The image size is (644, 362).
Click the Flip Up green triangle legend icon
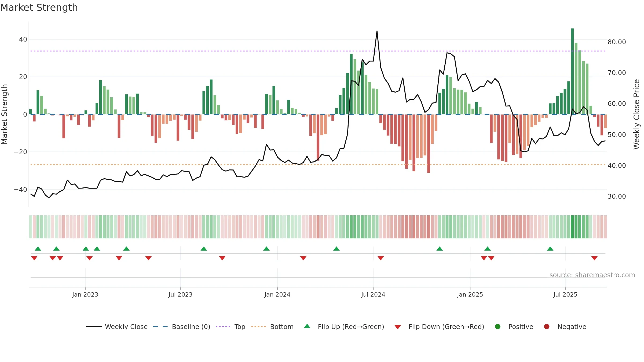(x=307, y=326)
